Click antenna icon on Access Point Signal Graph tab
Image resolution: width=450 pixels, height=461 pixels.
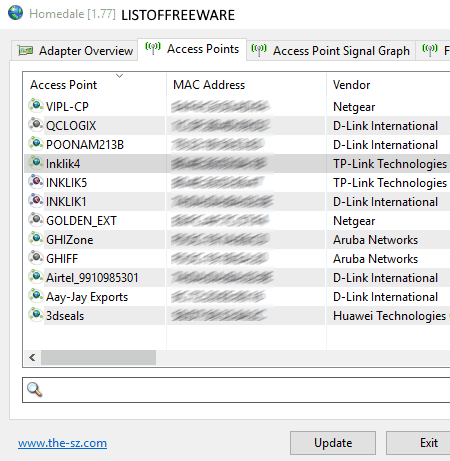click(259, 50)
